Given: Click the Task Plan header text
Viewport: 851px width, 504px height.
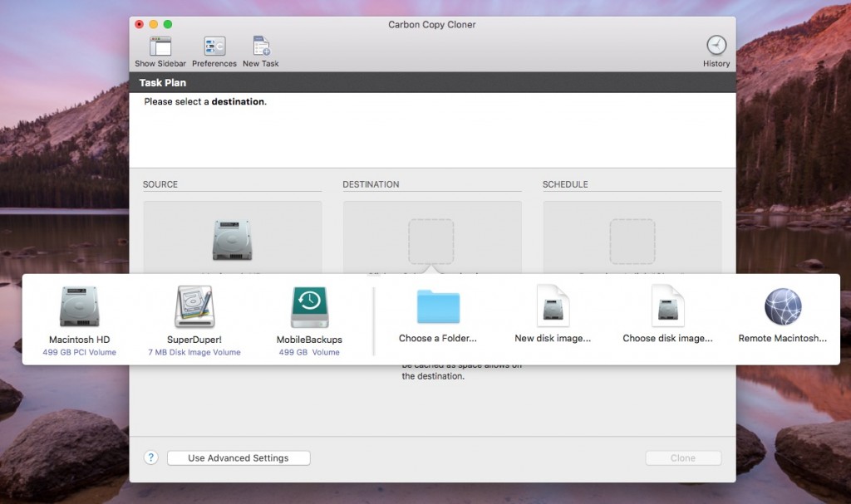Looking at the screenshot, I should (x=162, y=82).
